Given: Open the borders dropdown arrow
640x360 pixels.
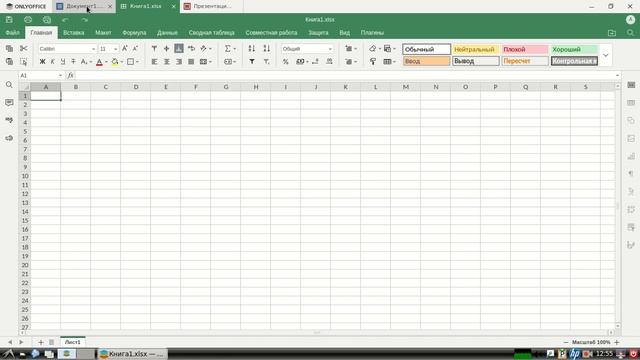Looking at the screenshot, I should (x=138, y=62).
